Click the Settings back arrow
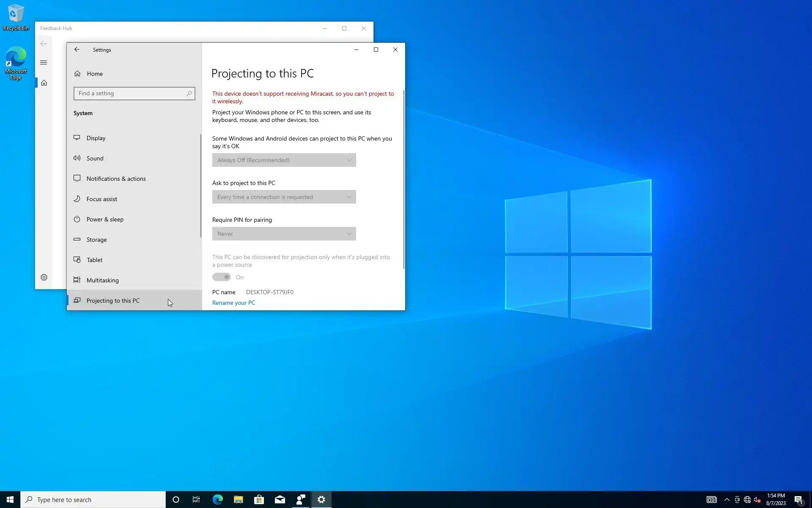 tap(77, 50)
